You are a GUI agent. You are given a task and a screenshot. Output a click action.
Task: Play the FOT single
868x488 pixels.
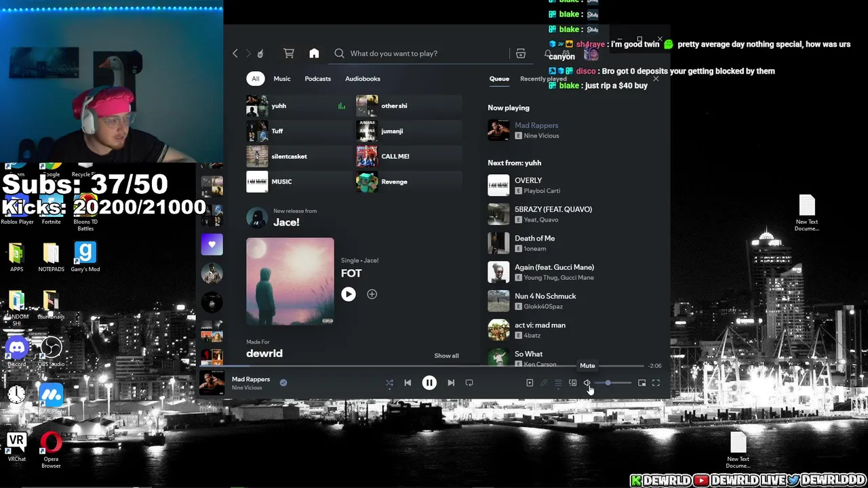click(x=349, y=294)
